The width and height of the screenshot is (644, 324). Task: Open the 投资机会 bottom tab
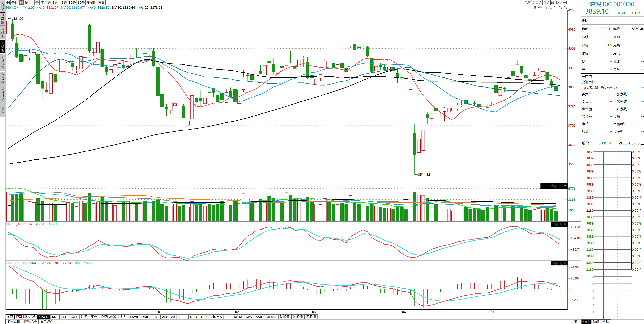pos(30,322)
